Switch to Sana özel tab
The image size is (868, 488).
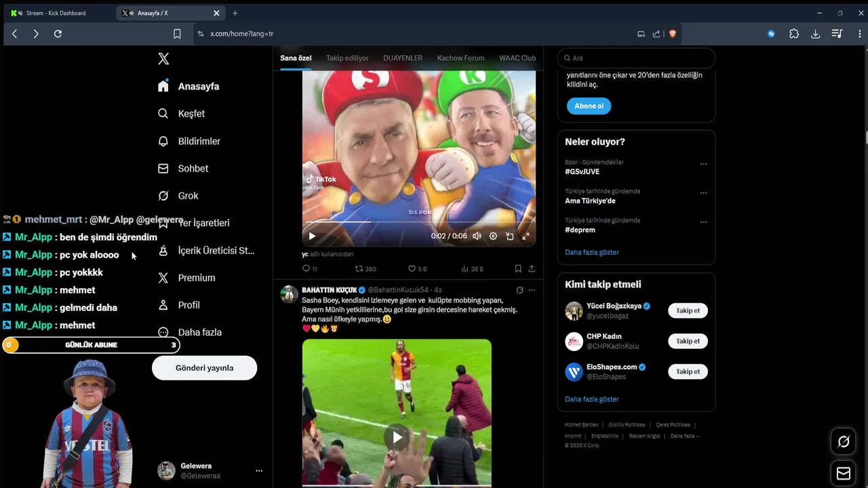click(x=296, y=58)
